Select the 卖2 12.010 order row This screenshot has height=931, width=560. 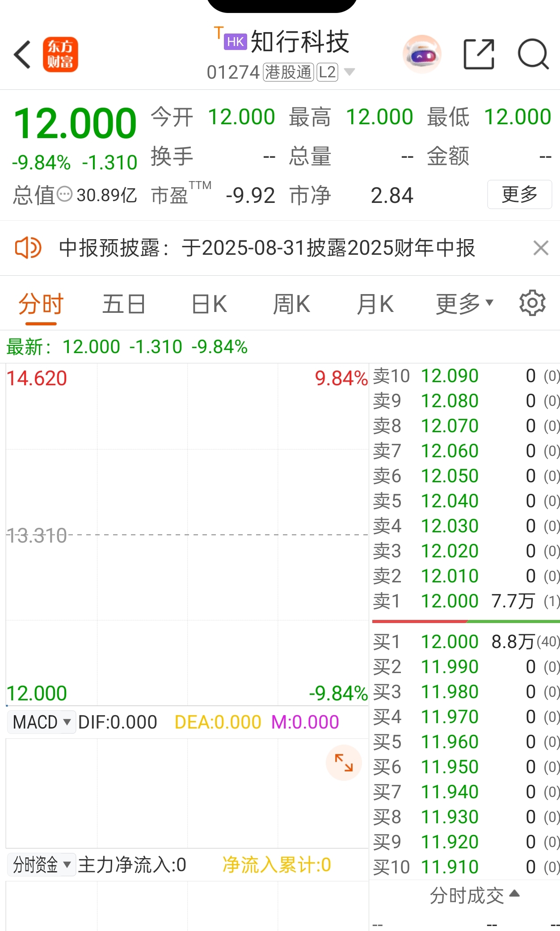[466, 576]
